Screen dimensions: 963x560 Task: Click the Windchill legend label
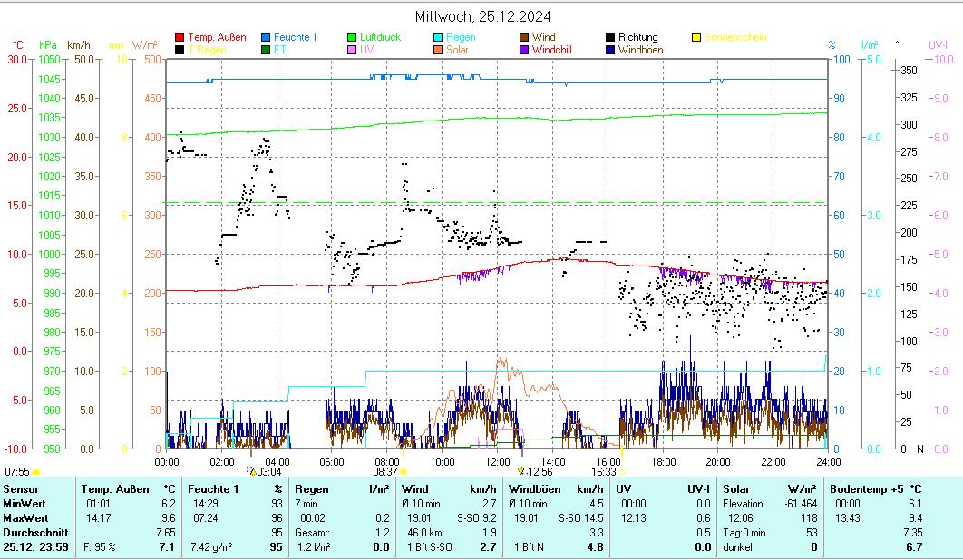click(551, 50)
